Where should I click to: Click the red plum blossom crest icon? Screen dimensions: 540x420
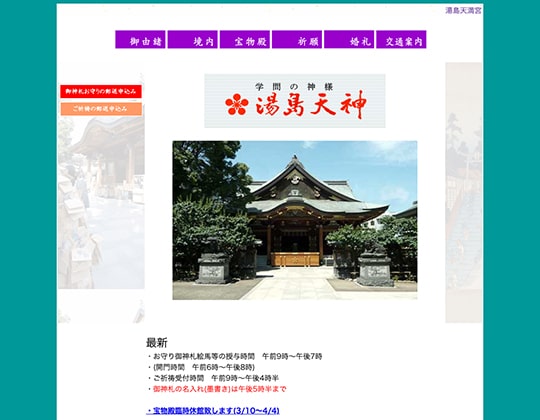(237, 104)
